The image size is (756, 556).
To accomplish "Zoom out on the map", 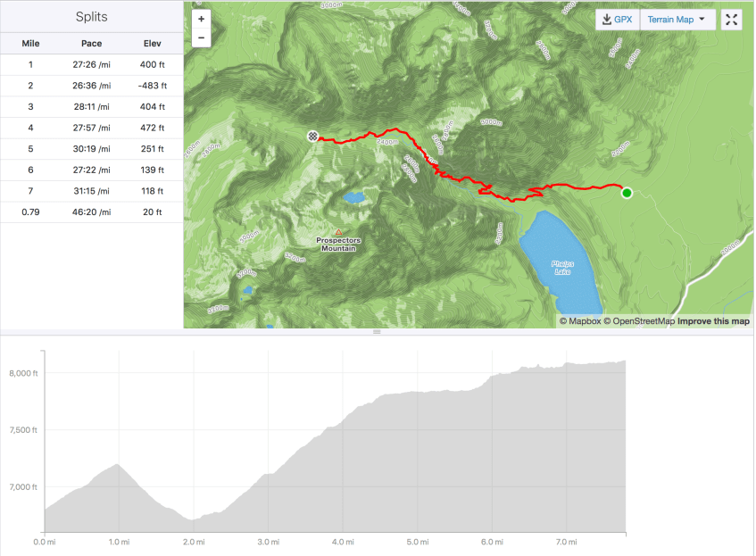I will point(201,37).
